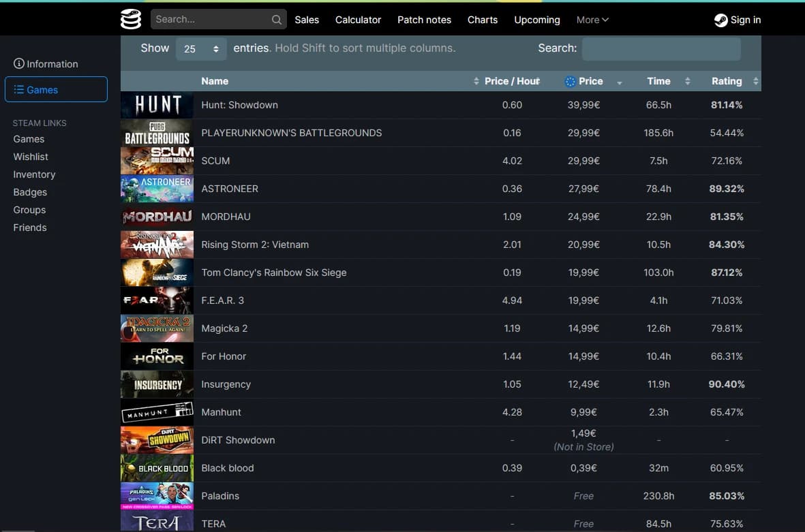Open Rising Storm 2: Vietnam link
805x532 pixels.
coord(255,245)
